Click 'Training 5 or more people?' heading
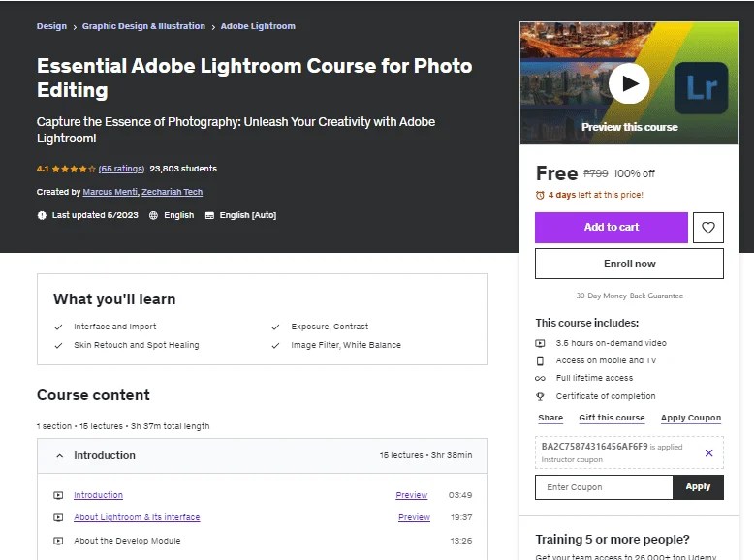Viewport: 754px width, 560px height. click(613, 540)
